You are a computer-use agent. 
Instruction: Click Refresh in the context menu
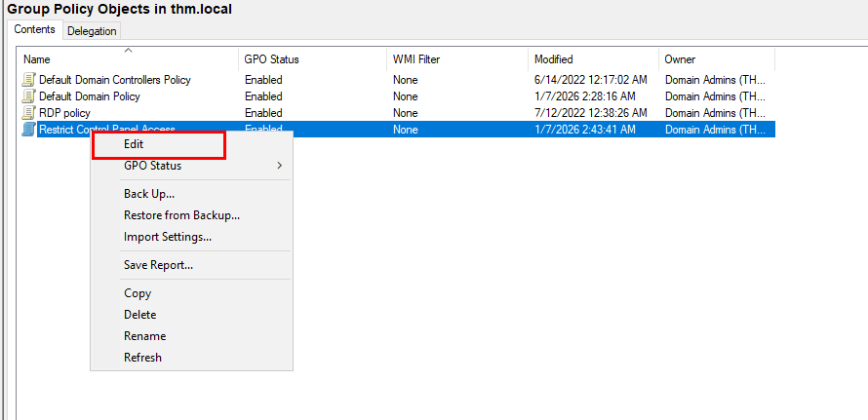click(142, 358)
